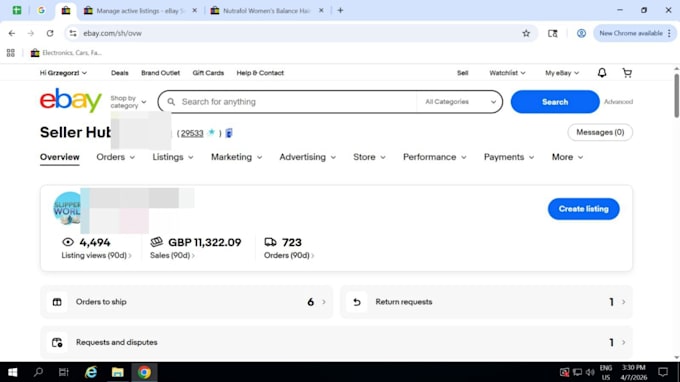Screen dimensions: 680x382
Task: Switch to the Google Sheets pinned tab
Action: coord(16,10)
